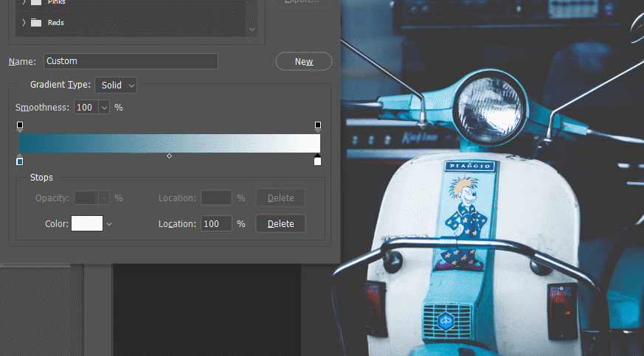Click the Reds folder label
The height and width of the screenshot is (356, 644).
click(56, 23)
